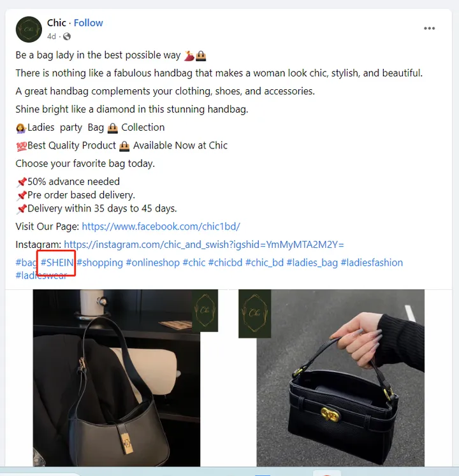
Task: View the black shoulder bag photo
Action: point(117,378)
